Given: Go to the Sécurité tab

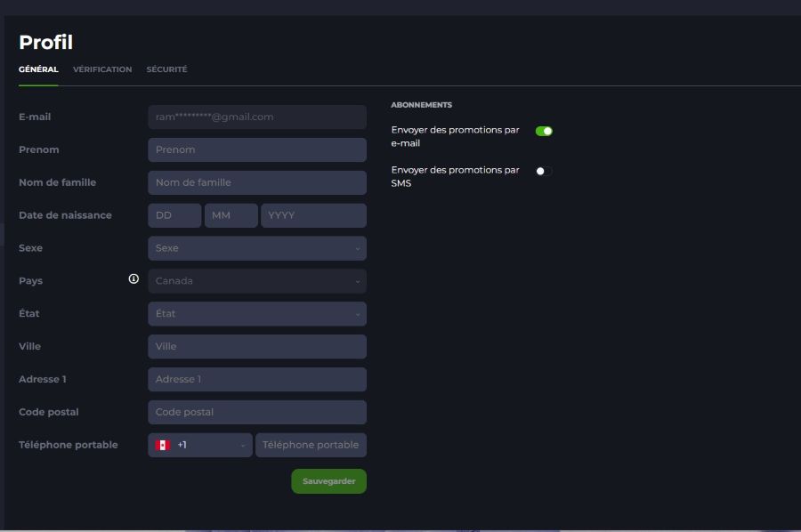Looking at the screenshot, I should [166, 69].
